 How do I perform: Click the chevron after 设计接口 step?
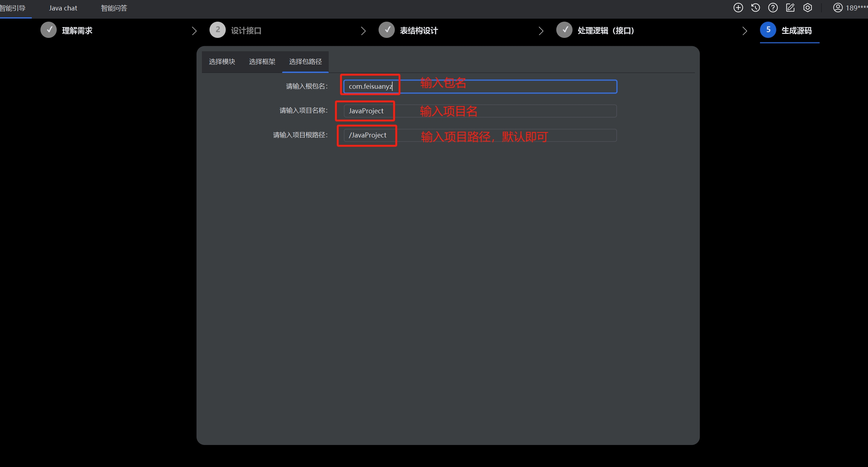(363, 31)
